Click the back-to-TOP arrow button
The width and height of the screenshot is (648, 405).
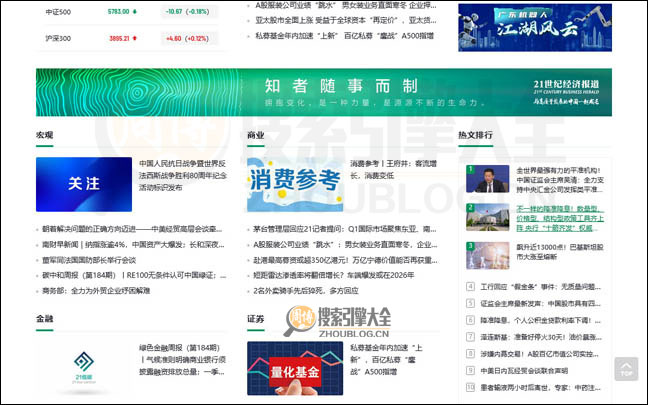coord(626,369)
